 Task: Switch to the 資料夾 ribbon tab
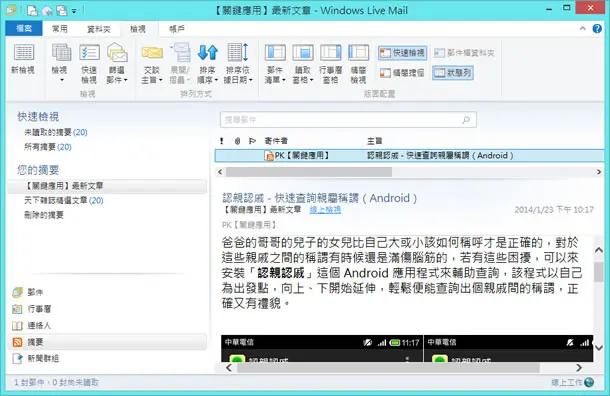coord(98,29)
